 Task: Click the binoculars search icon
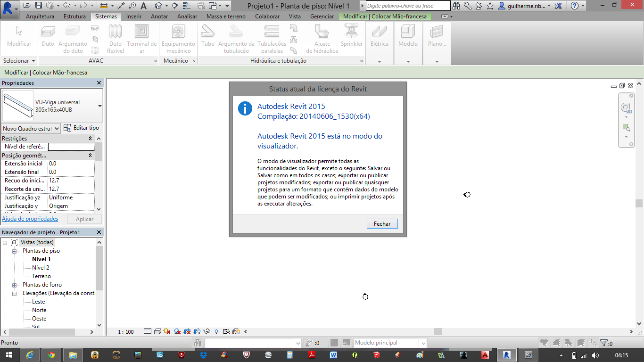[456, 6]
